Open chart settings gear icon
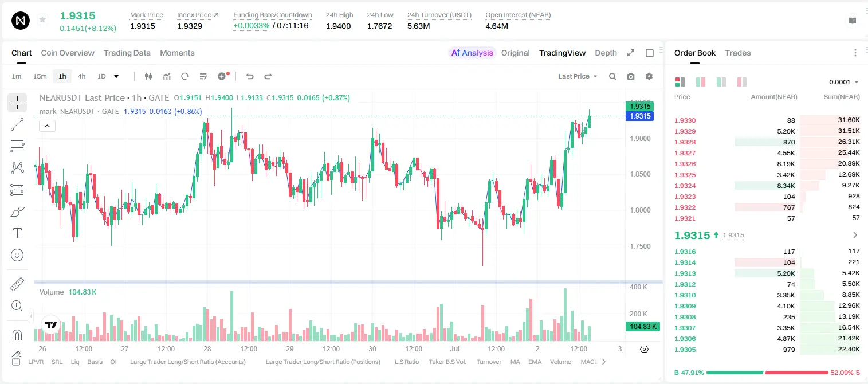Viewport: 868px width, 384px height. coord(649,76)
